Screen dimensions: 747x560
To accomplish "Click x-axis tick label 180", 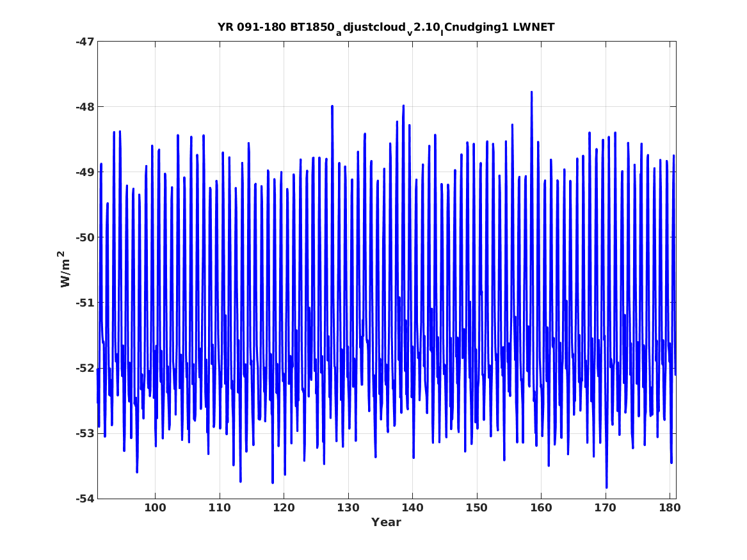I will click(670, 508).
